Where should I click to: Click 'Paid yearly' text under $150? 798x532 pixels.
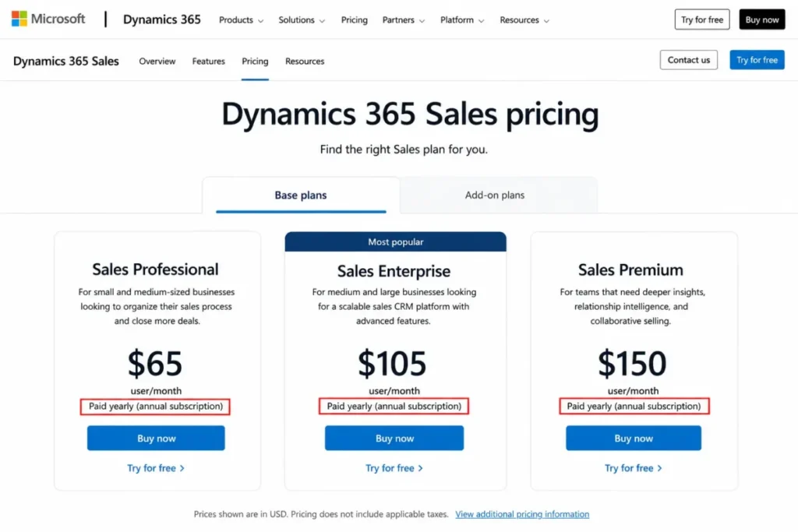pyautogui.click(x=634, y=407)
